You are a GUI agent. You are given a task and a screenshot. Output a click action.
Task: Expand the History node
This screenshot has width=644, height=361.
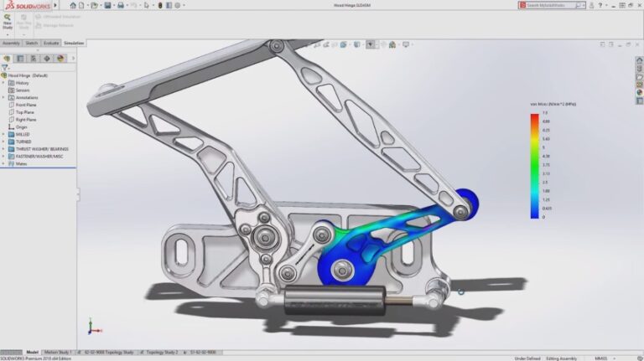3,83
